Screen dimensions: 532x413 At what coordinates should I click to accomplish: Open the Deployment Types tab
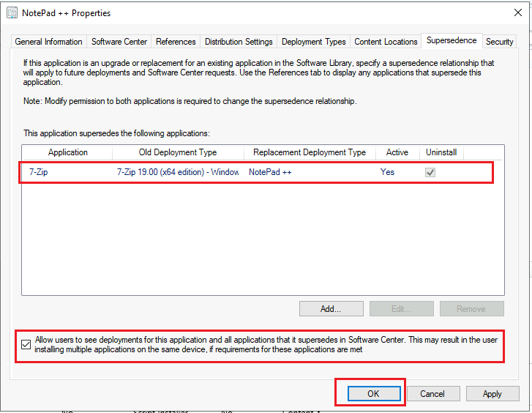(x=313, y=42)
